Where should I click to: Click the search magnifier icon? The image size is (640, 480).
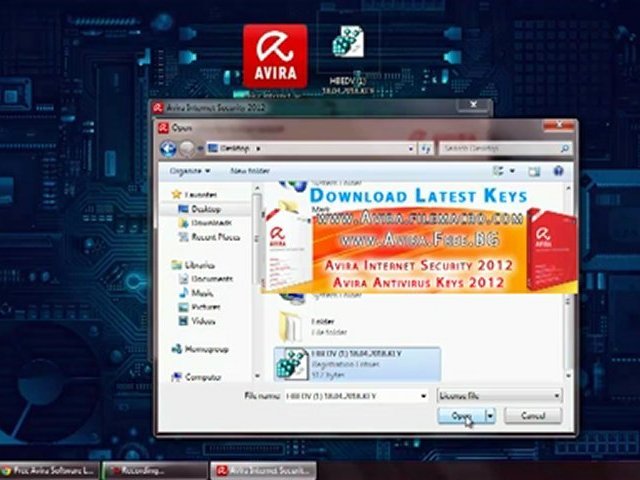point(565,149)
